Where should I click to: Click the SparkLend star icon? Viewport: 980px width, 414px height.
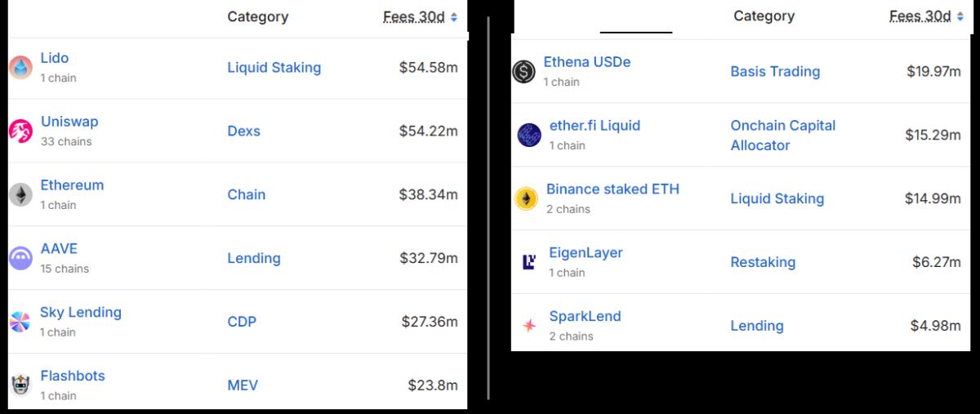coord(529,326)
